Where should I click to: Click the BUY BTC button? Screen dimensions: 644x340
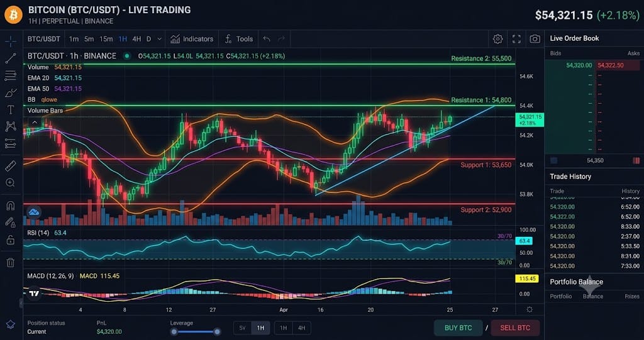tap(458, 327)
